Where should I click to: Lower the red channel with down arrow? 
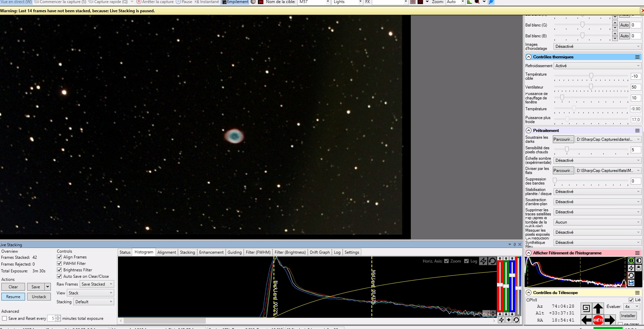(x=500, y=314)
